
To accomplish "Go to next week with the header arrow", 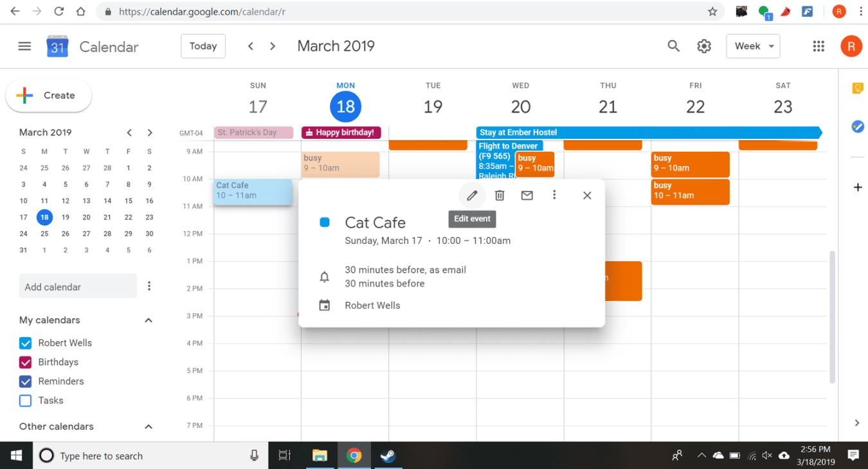I will coord(273,46).
